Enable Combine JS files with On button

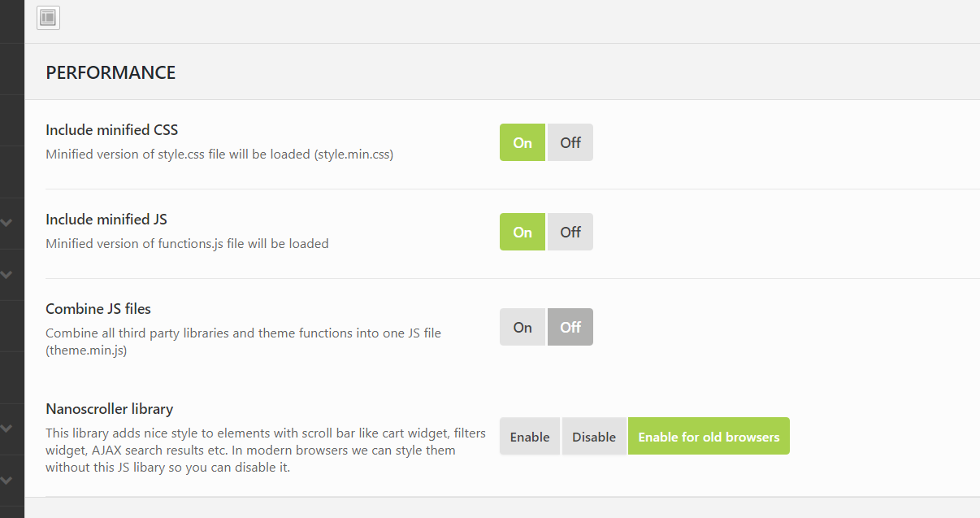(522, 327)
